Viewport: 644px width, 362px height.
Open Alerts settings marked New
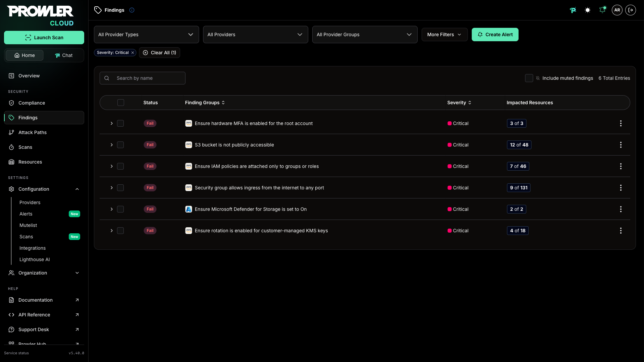50,214
